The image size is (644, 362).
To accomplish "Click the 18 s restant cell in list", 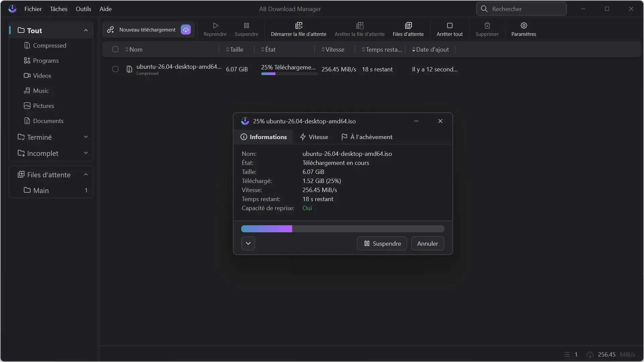I will (x=377, y=69).
